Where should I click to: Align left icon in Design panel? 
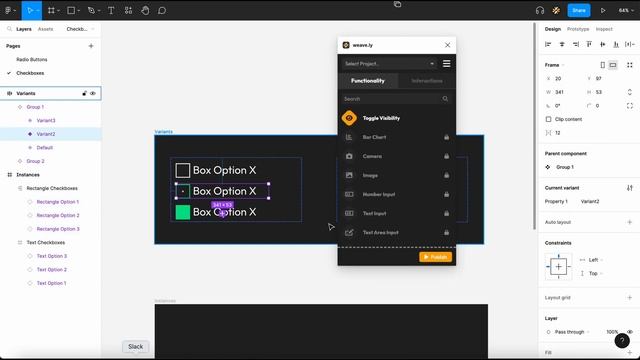pyautogui.click(x=548, y=44)
